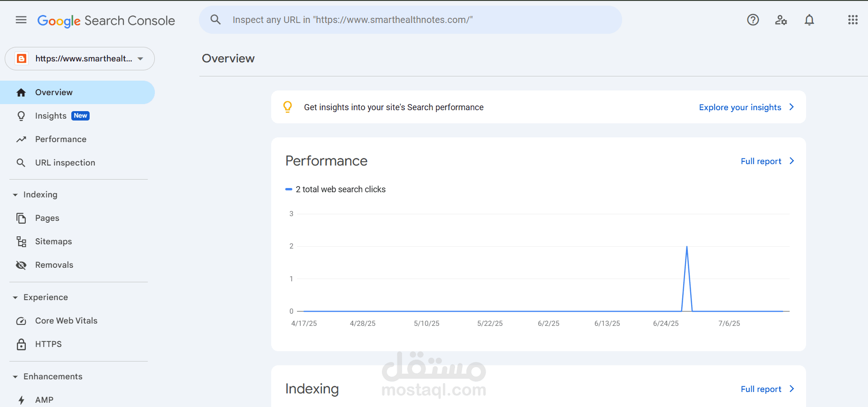Image resolution: width=868 pixels, height=407 pixels.
Task: Click the 4/17/25 date label
Action: (304, 324)
